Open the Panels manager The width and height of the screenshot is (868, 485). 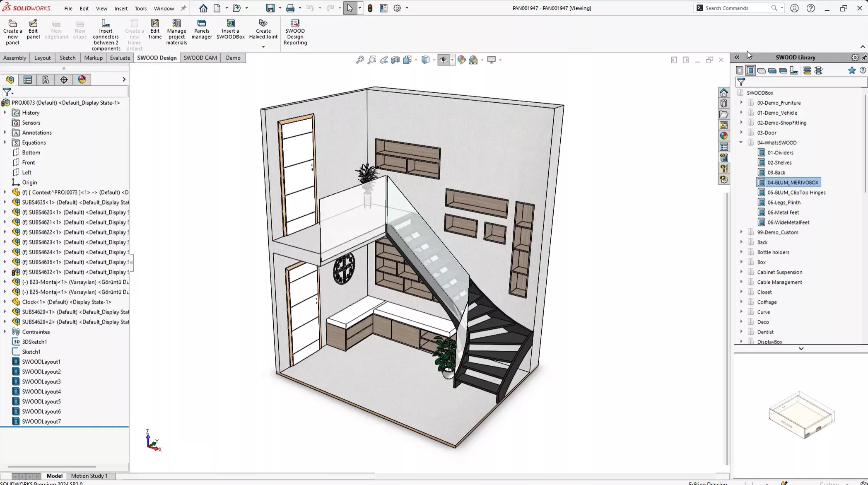(x=202, y=29)
